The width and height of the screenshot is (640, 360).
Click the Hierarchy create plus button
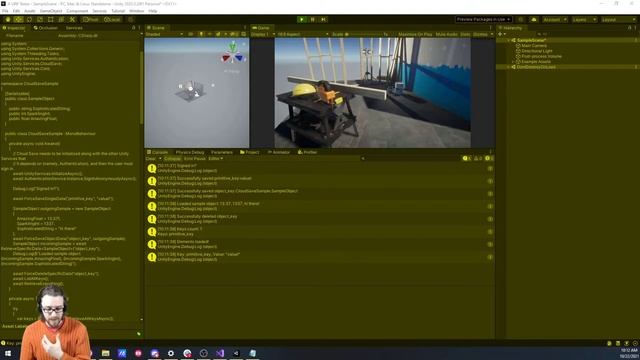[x=501, y=34]
